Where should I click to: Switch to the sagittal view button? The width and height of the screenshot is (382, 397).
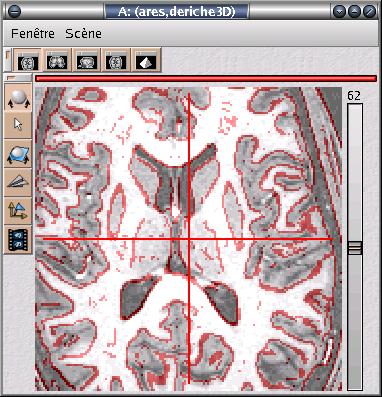[x=87, y=60]
